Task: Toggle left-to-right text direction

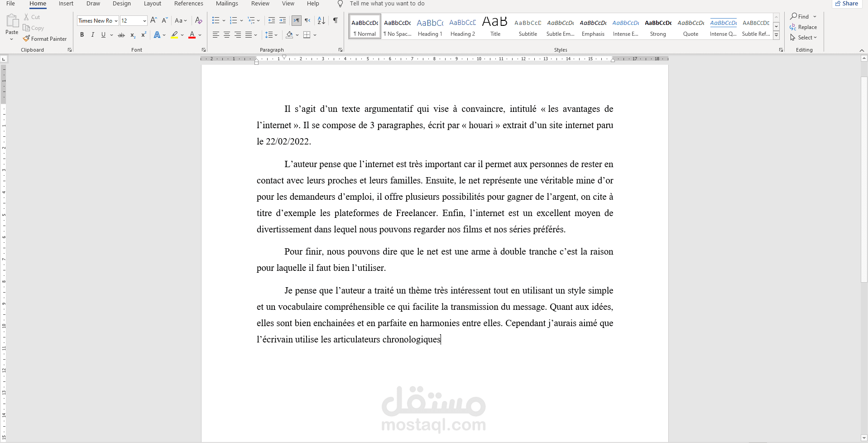Action: coord(297,20)
